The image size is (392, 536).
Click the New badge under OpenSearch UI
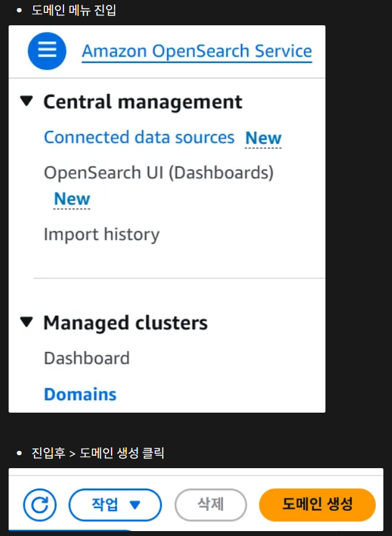point(72,199)
